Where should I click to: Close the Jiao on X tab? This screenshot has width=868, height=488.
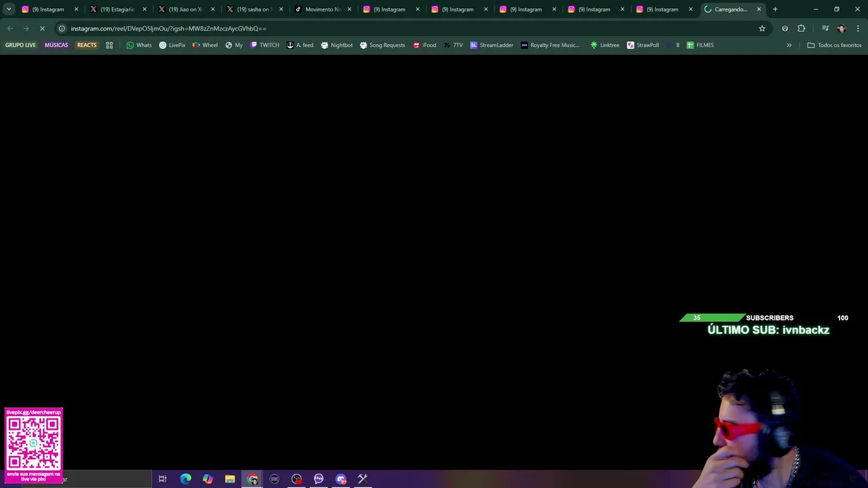(x=213, y=9)
